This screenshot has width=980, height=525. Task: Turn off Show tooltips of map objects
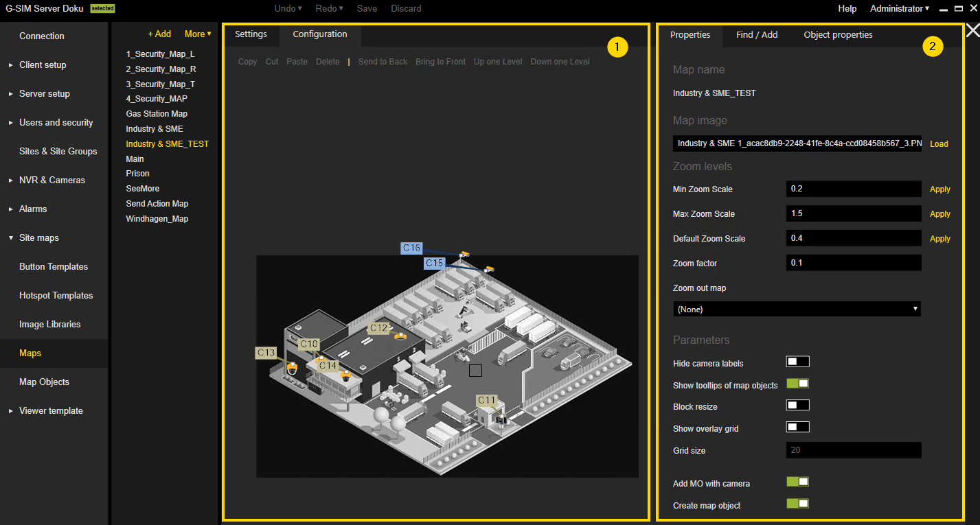point(797,384)
